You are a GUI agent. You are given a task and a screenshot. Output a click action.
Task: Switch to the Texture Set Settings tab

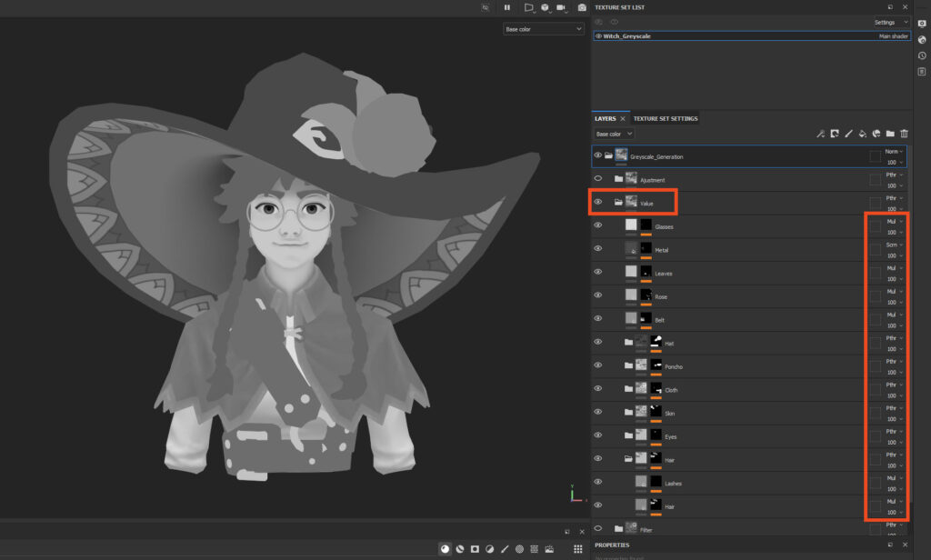pos(666,118)
